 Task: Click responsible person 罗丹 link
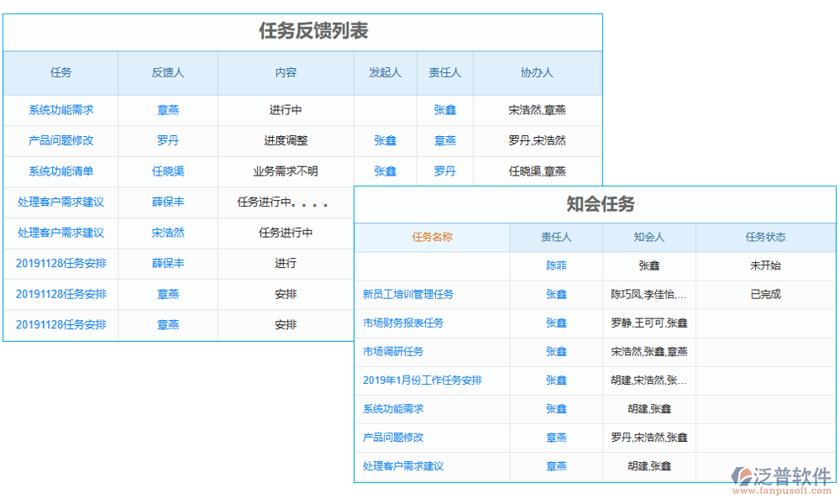444,171
